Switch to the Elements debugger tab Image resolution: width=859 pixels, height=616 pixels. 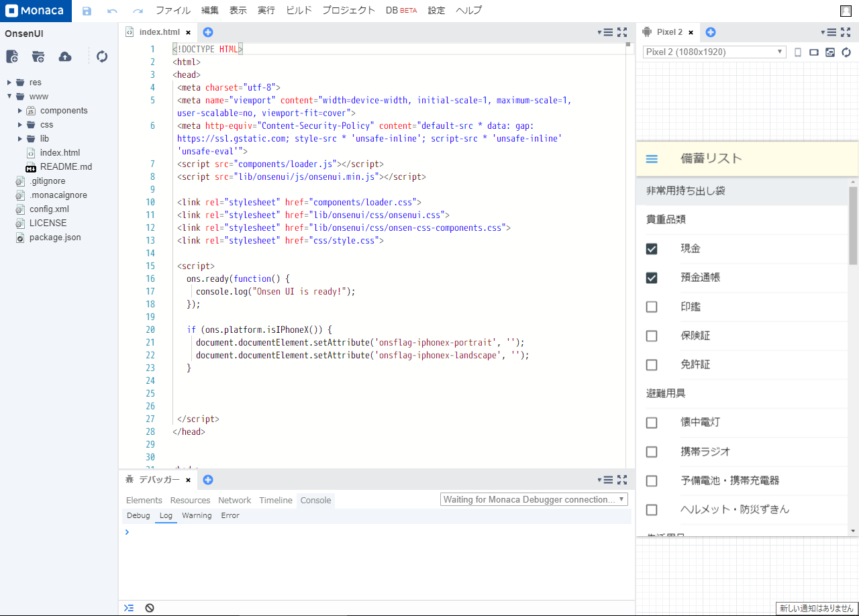[x=144, y=501]
